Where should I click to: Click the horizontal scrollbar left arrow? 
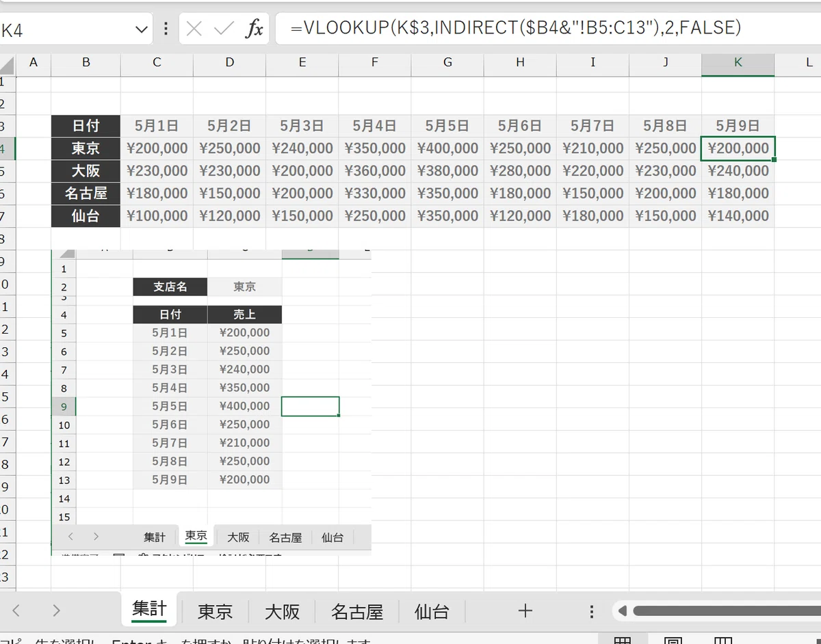click(621, 611)
